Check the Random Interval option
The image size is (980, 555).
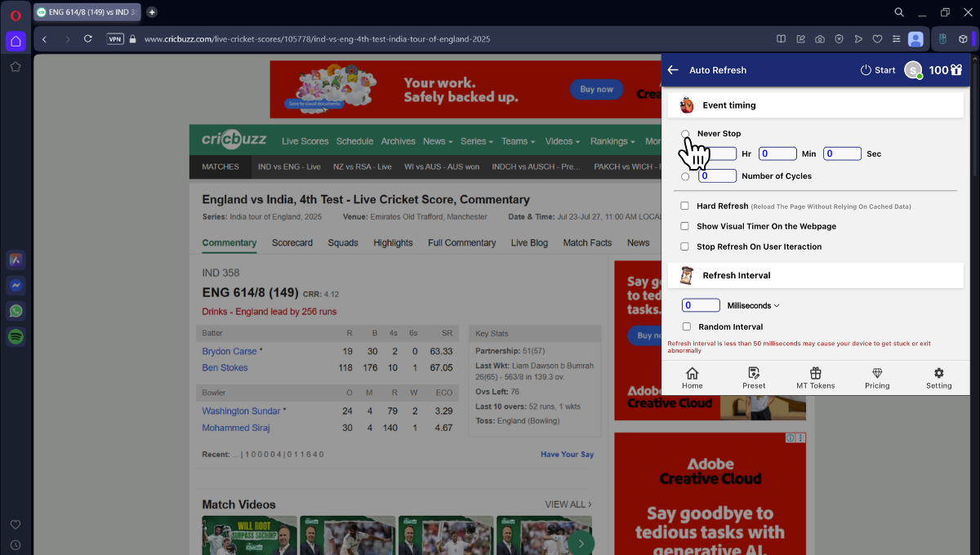(687, 326)
